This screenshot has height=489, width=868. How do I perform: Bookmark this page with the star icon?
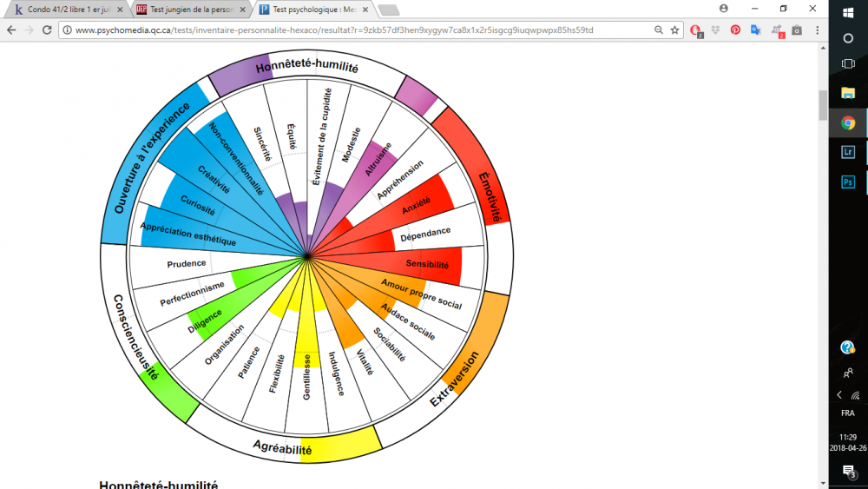tap(674, 30)
